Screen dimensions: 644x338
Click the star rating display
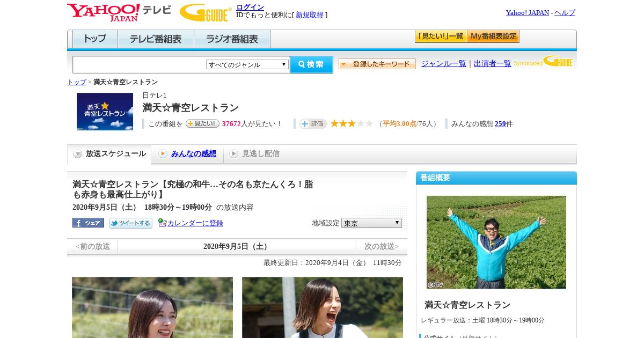(x=352, y=123)
